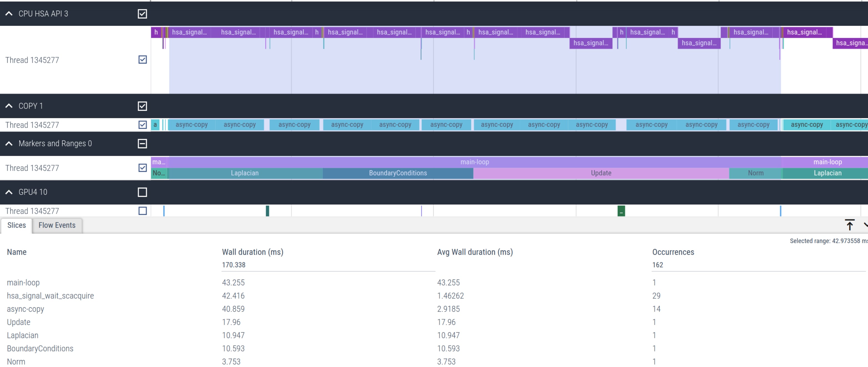Click the green kernel slice in the GPU4 track
Screen dimensions: 868x367
click(x=621, y=211)
